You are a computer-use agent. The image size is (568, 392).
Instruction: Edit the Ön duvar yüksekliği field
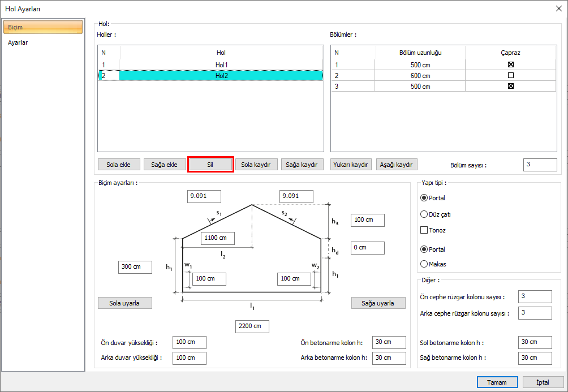[x=189, y=342]
